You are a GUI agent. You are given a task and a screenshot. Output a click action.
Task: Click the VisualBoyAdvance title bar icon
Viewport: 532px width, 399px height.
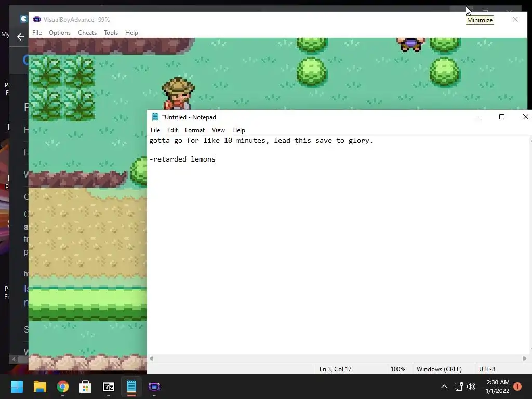tap(37, 19)
